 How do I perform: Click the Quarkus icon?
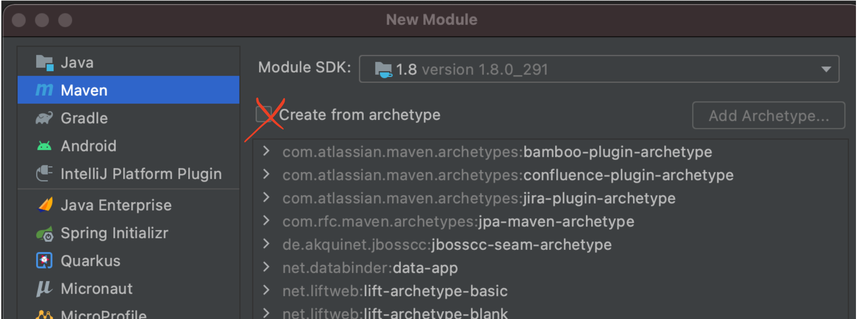click(x=44, y=261)
